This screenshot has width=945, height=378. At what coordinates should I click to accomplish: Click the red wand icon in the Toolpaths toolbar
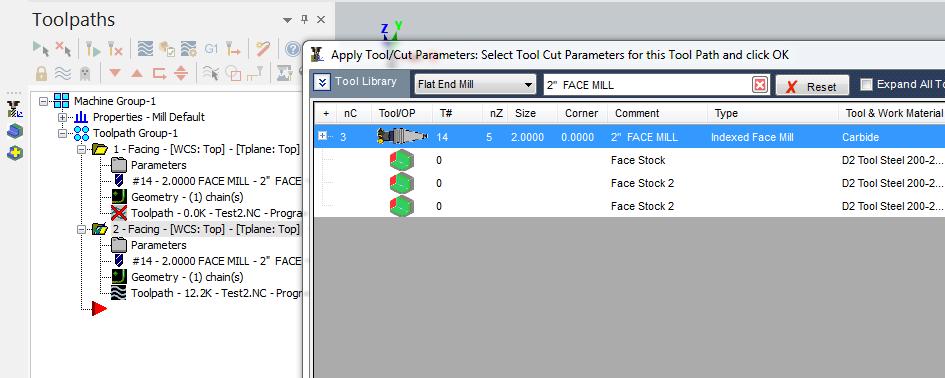click(263, 48)
